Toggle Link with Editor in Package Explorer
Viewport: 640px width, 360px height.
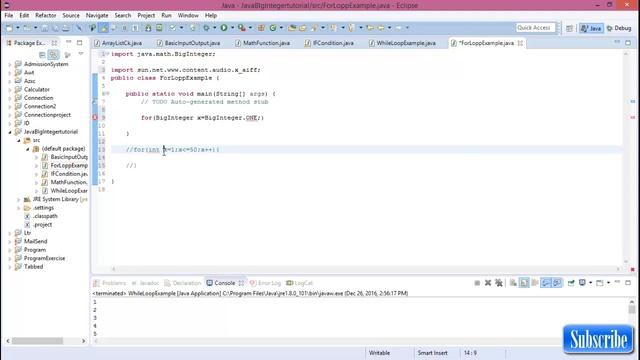(x=53, y=55)
